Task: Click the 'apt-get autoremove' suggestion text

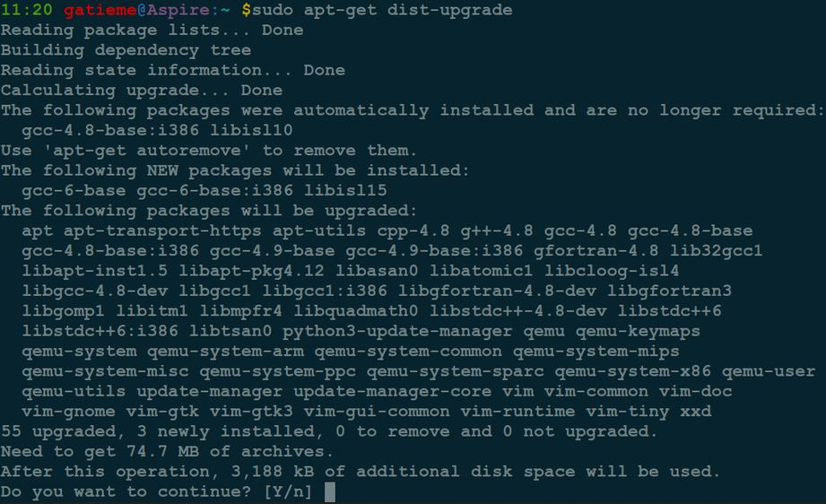Action: point(146,151)
